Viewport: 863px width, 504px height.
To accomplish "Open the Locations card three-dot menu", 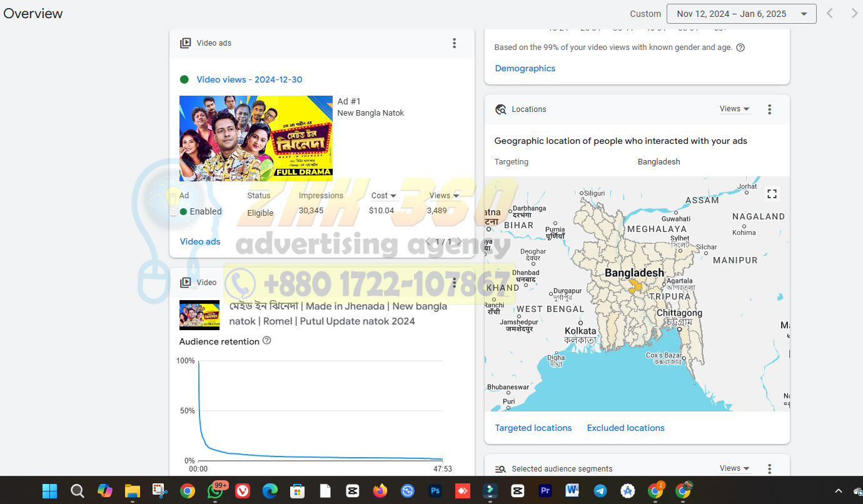I will point(770,109).
